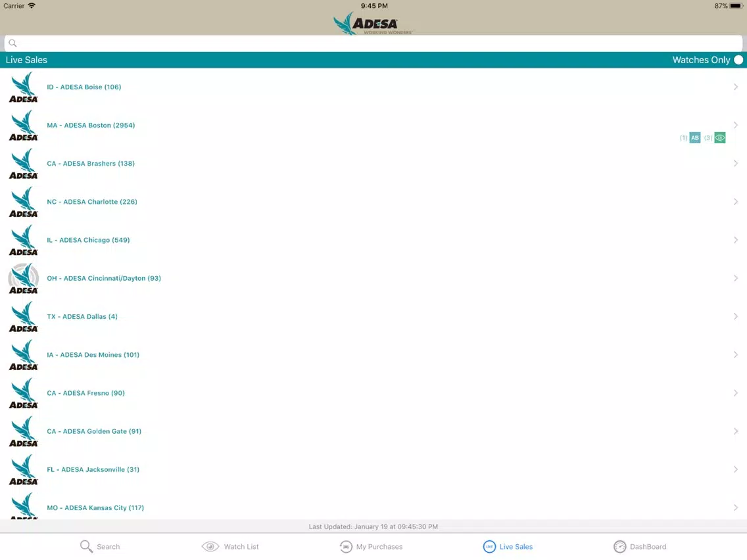Click the ADESA logo on Golden Gate row
Viewport: 747px width, 560px height.
tap(24, 431)
